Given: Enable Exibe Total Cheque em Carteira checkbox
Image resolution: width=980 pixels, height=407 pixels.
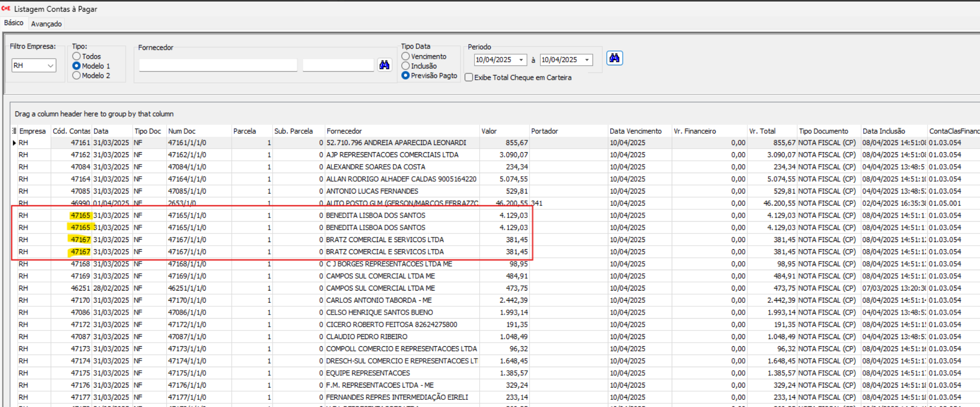Looking at the screenshot, I should point(469,78).
